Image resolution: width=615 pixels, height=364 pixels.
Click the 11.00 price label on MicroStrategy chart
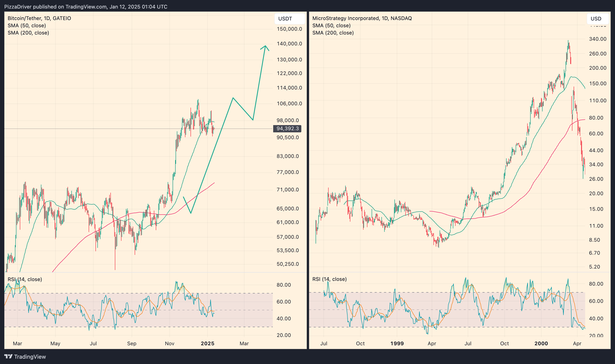[x=596, y=226]
